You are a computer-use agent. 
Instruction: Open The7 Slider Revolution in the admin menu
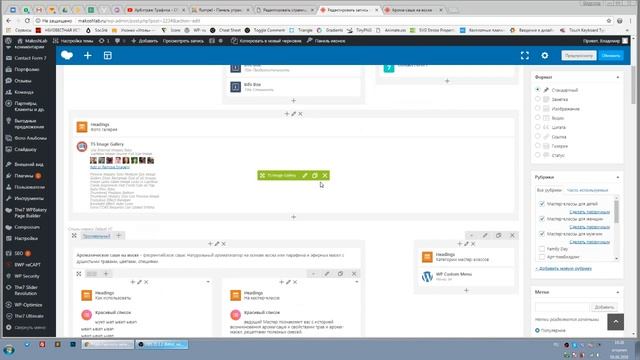tap(26, 290)
